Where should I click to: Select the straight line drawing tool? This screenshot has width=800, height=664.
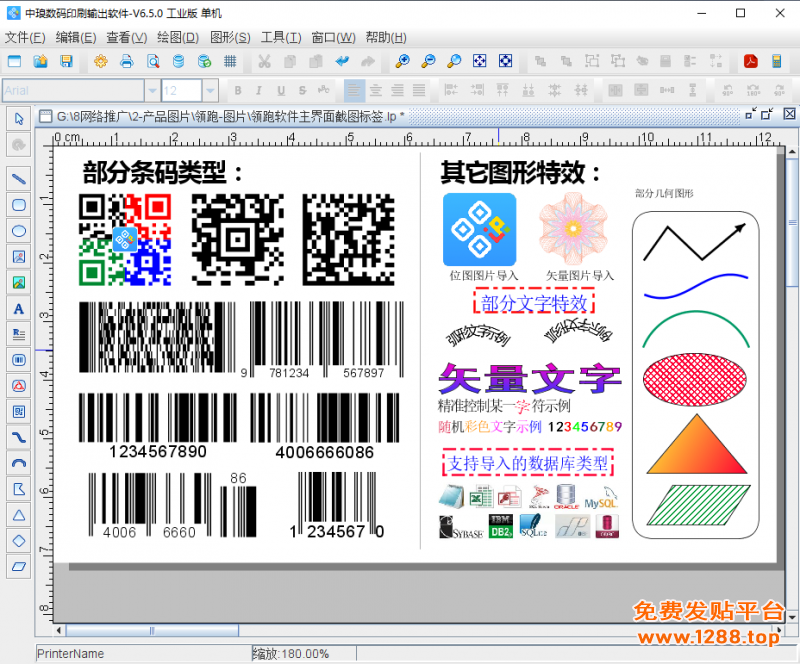click(18, 179)
